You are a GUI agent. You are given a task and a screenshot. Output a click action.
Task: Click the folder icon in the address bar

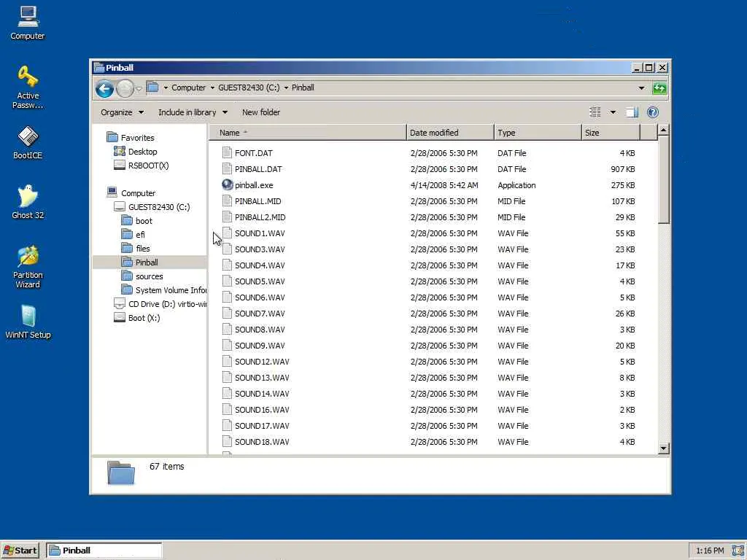pyautogui.click(x=152, y=87)
